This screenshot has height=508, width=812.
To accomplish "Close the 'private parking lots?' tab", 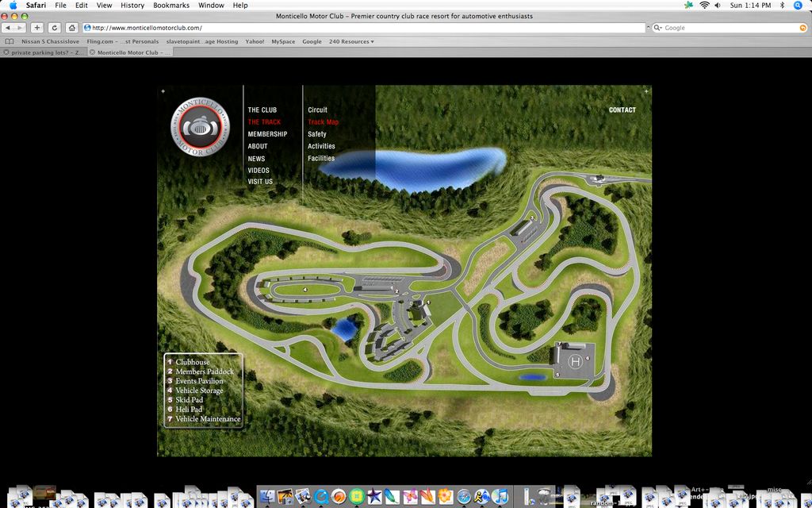I will tap(6, 52).
